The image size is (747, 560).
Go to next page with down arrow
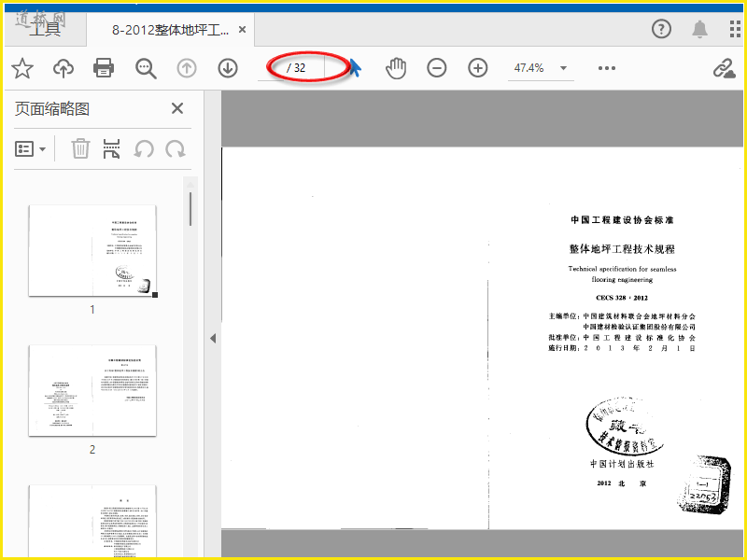click(x=228, y=68)
